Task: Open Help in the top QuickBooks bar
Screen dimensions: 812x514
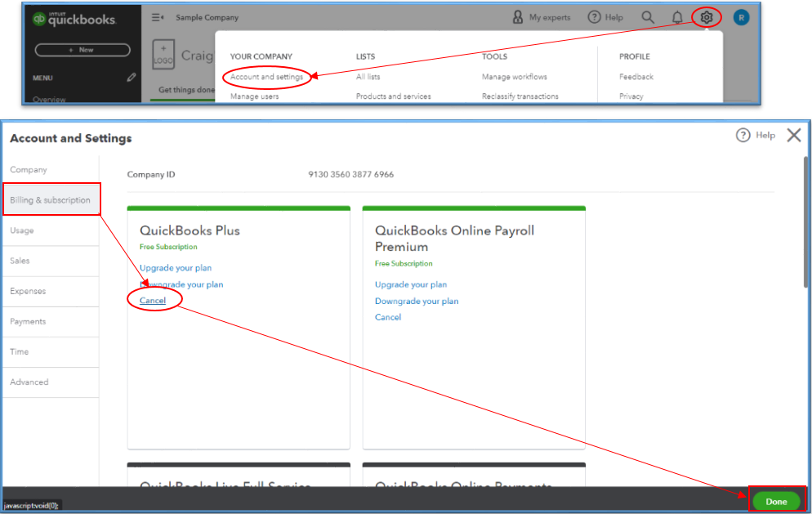Action: (605, 17)
